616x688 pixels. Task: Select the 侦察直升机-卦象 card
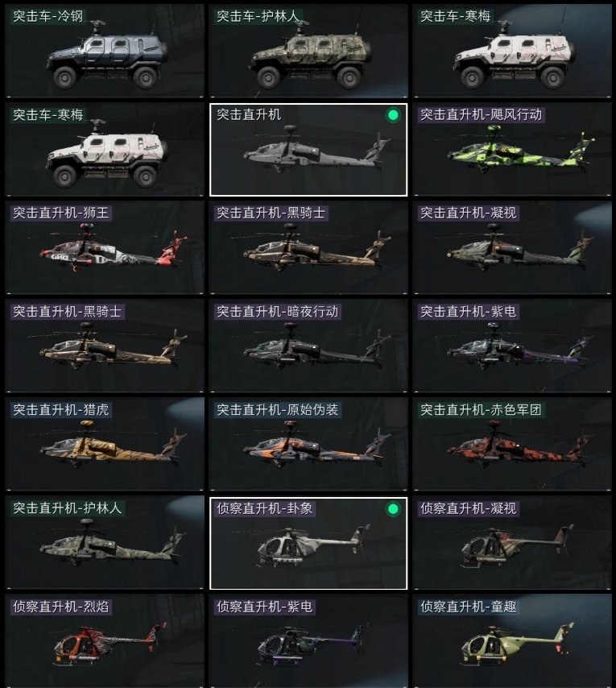tap(308, 543)
